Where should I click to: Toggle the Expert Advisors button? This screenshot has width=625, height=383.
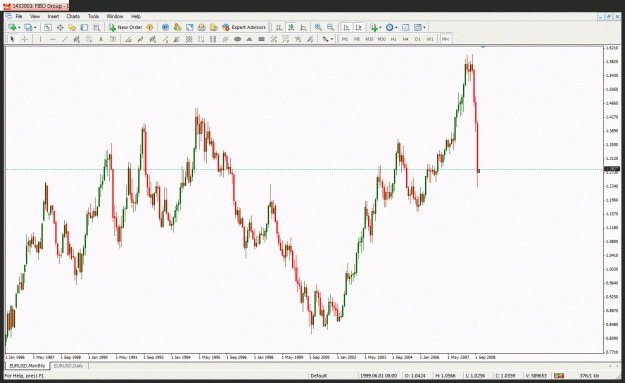pyautogui.click(x=244, y=27)
